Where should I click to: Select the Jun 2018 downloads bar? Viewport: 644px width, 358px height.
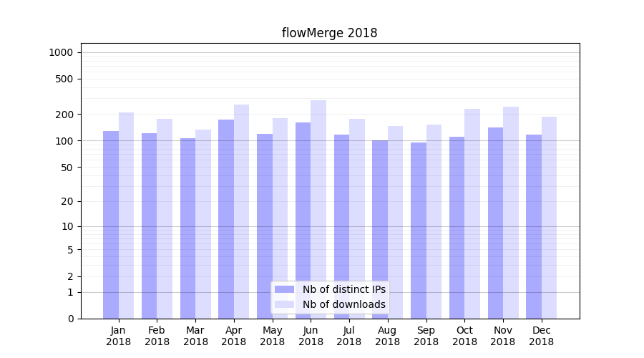tap(318, 209)
